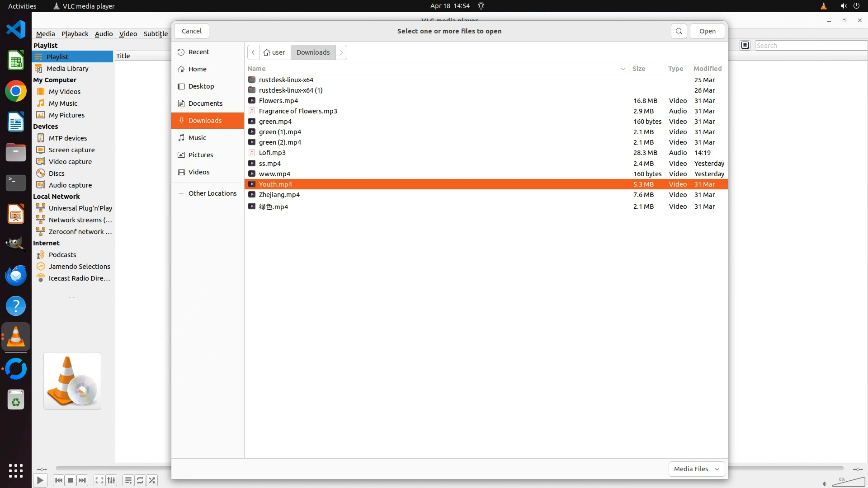Toggle the random shuffle button
This screenshot has height=488, width=868.
click(x=152, y=480)
